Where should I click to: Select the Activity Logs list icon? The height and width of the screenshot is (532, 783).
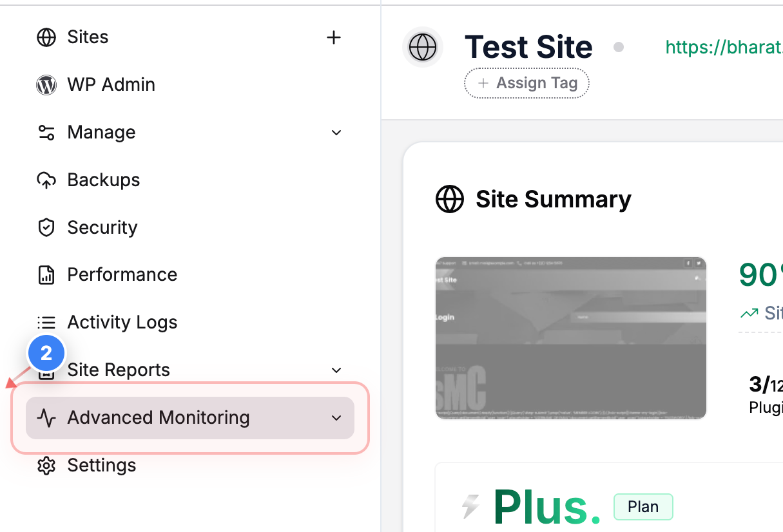click(x=46, y=322)
